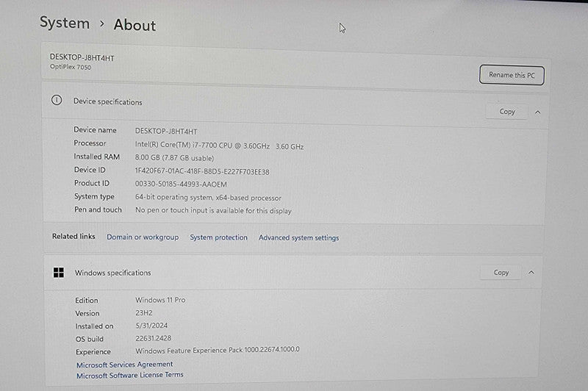
Task: Select the 64-bit operating system text
Action: click(x=208, y=197)
